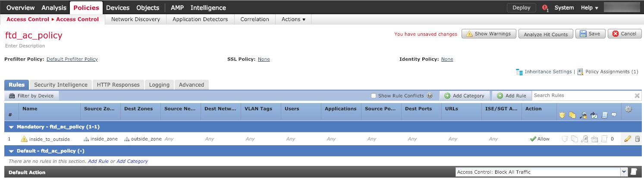Open the AMP menu
Image resolution: width=644 pixels, height=181 pixels.
pos(177,7)
